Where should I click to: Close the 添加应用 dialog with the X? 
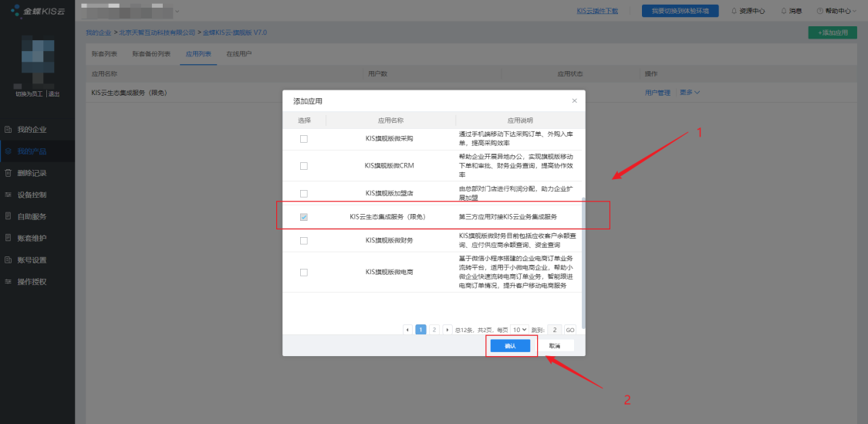(574, 101)
